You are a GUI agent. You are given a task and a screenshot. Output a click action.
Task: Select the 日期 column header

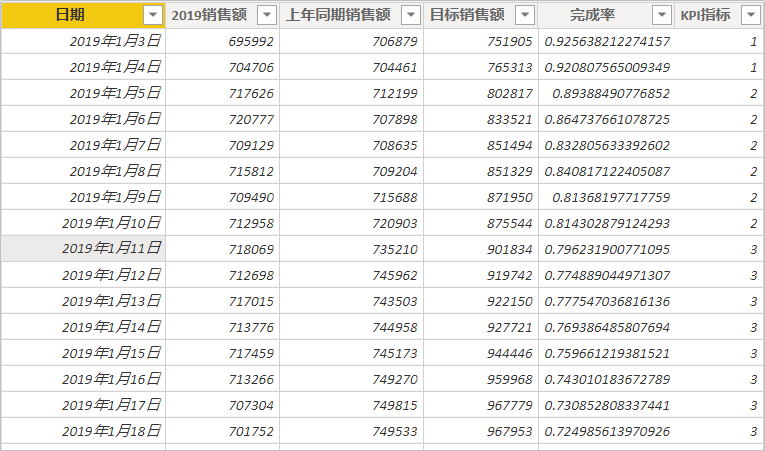(70, 15)
